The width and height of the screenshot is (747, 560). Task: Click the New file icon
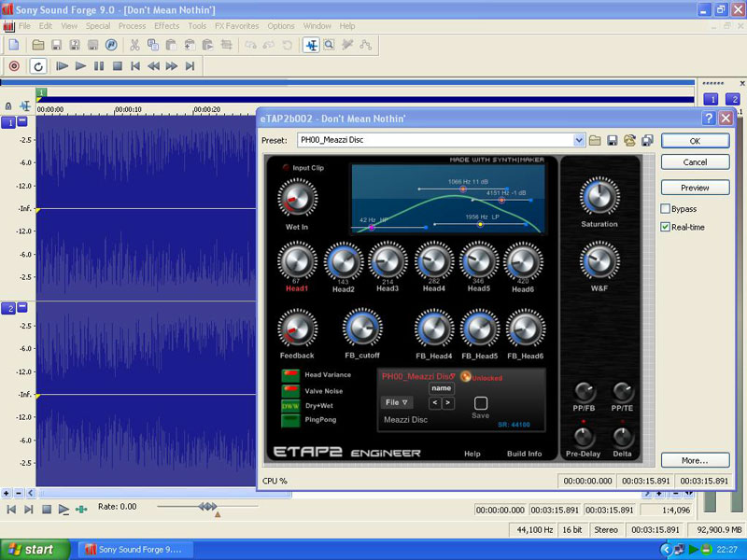(x=14, y=45)
